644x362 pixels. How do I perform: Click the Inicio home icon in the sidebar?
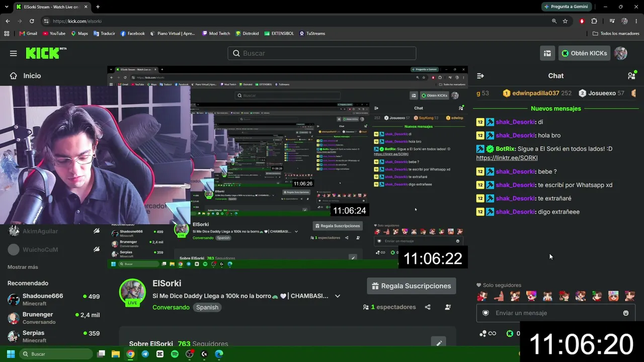[14, 76]
